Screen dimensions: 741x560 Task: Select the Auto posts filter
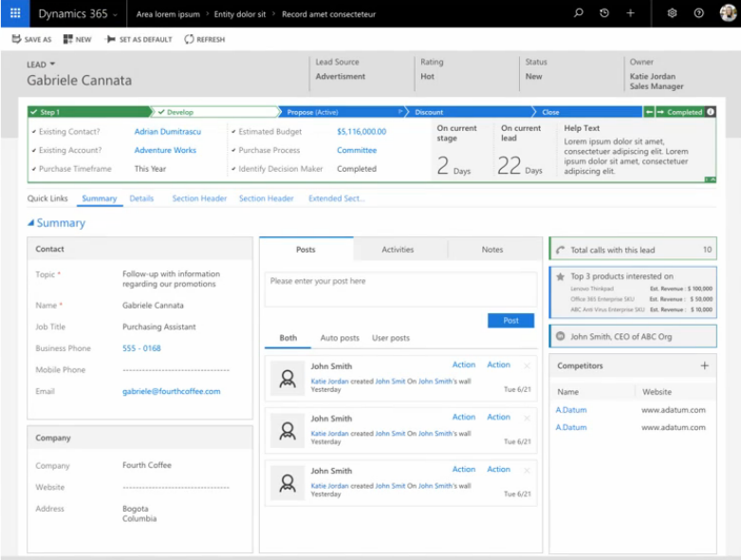coord(340,338)
